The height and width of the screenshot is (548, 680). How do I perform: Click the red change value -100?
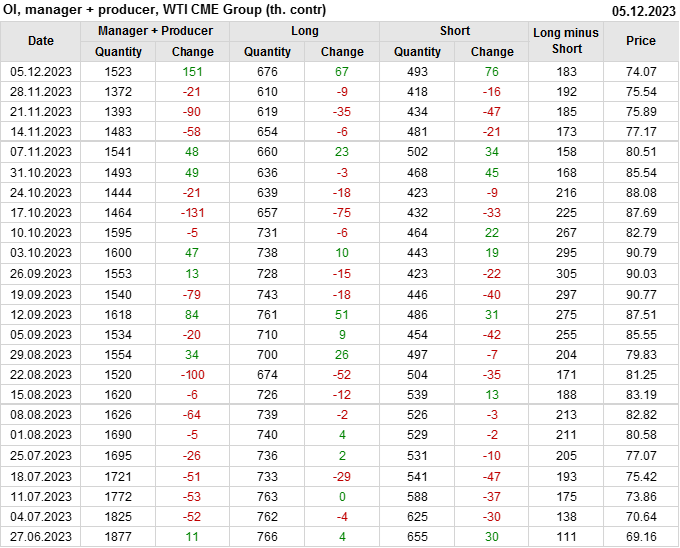(193, 374)
